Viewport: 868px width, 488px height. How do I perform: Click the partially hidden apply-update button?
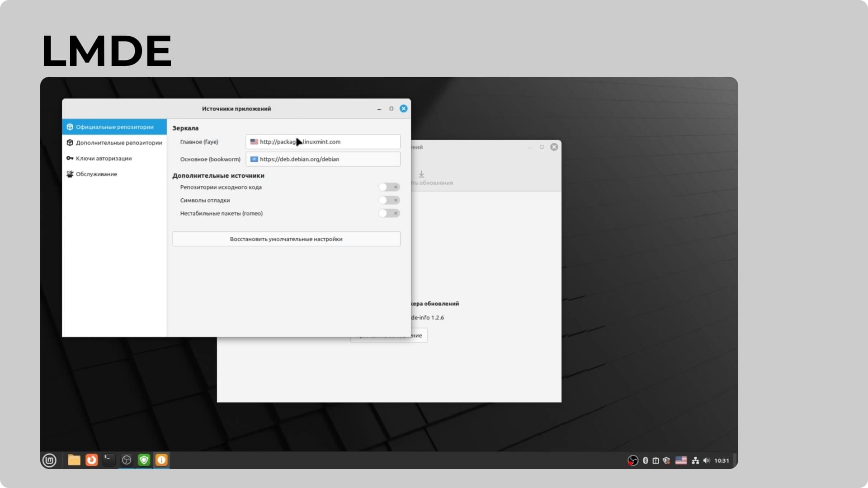[x=419, y=335]
